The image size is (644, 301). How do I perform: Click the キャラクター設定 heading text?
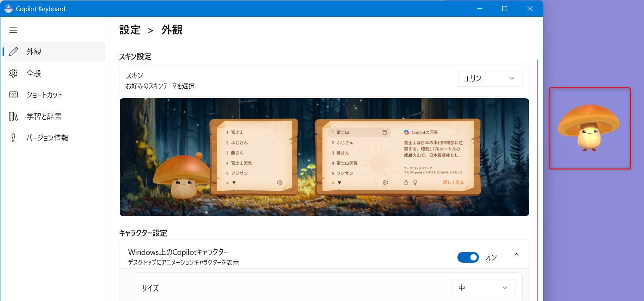click(143, 233)
